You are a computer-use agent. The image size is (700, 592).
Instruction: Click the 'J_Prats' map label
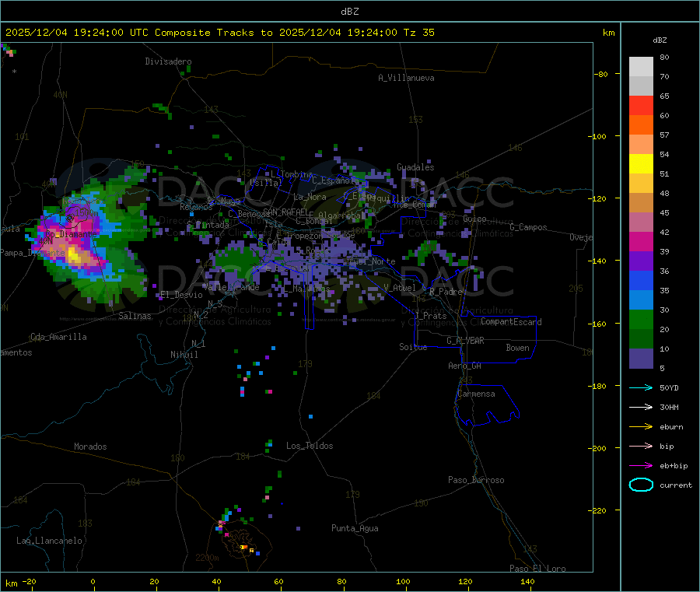[x=430, y=316]
